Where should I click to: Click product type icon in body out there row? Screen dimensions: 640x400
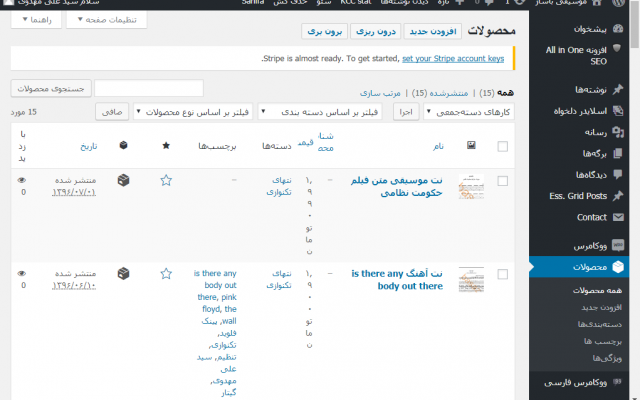pos(123,273)
